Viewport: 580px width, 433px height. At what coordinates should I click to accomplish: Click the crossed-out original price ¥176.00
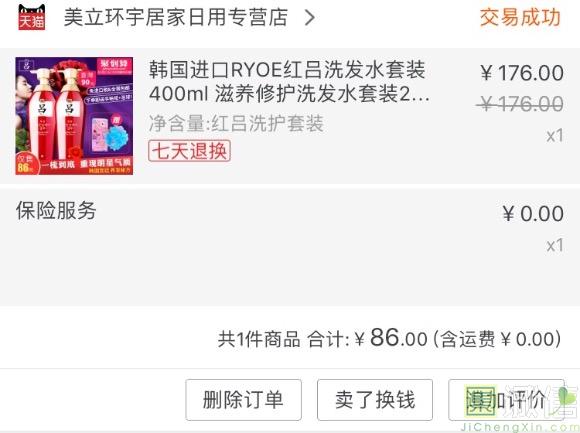pyautogui.click(x=520, y=104)
